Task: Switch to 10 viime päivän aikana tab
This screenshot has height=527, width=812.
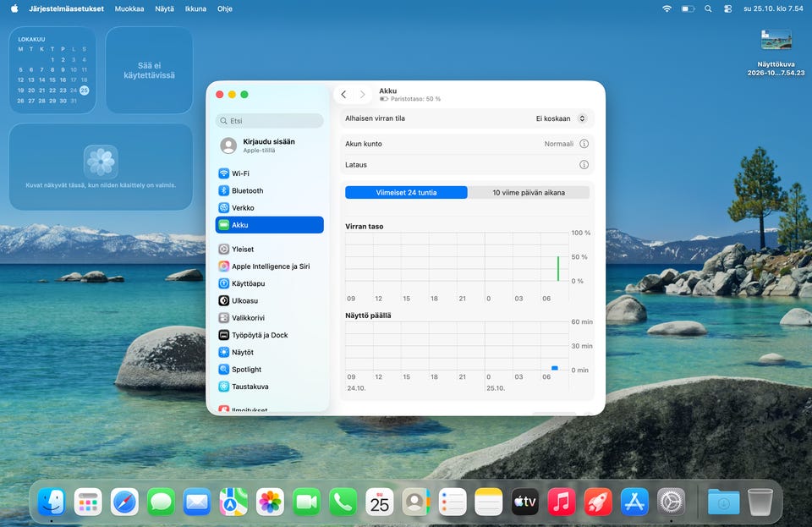Action: [x=529, y=193]
